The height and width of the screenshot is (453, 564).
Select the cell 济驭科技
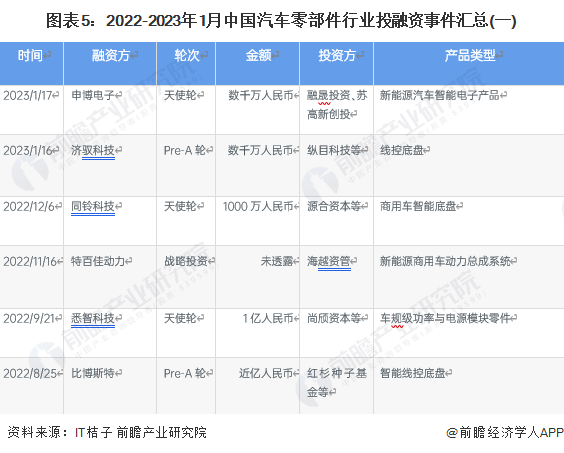[x=110, y=166]
